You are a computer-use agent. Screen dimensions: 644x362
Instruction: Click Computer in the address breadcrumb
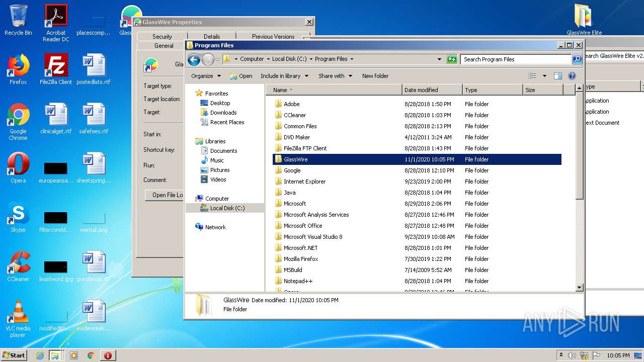click(252, 59)
